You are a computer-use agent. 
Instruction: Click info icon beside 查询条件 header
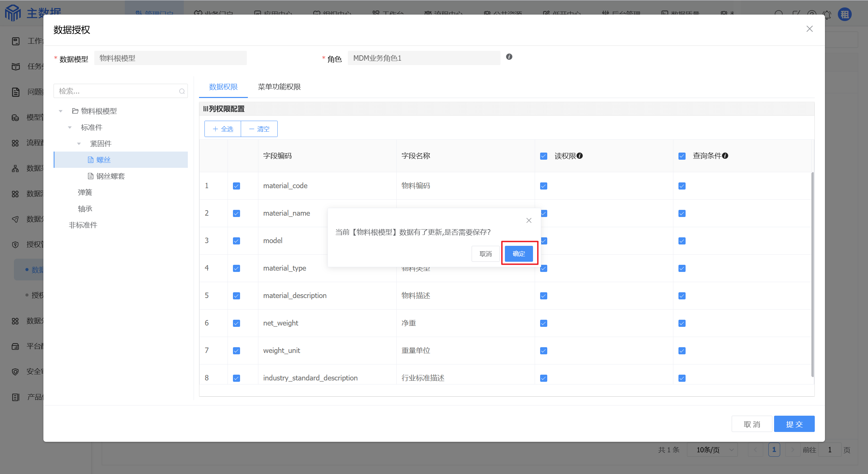[x=725, y=156]
